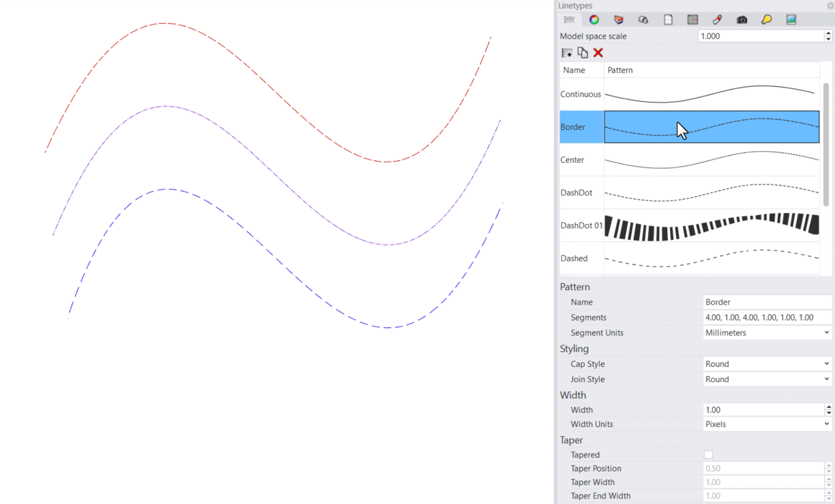Click the light bulb lighting panel icon

coord(767,19)
